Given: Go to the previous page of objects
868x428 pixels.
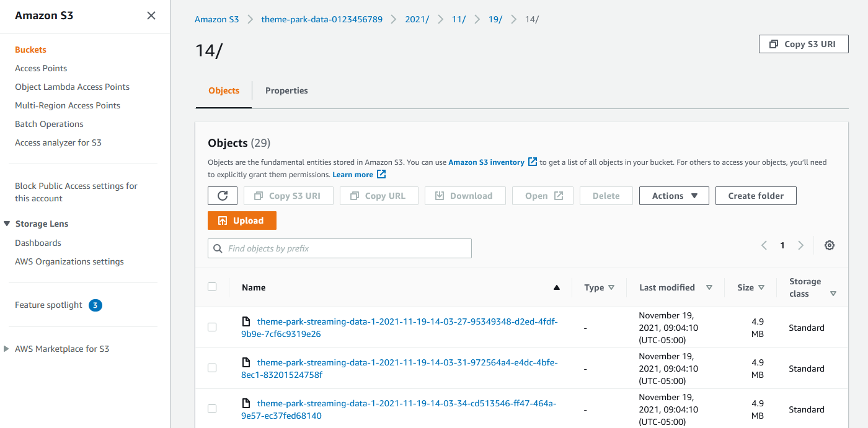Looking at the screenshot, I should 764,245.
